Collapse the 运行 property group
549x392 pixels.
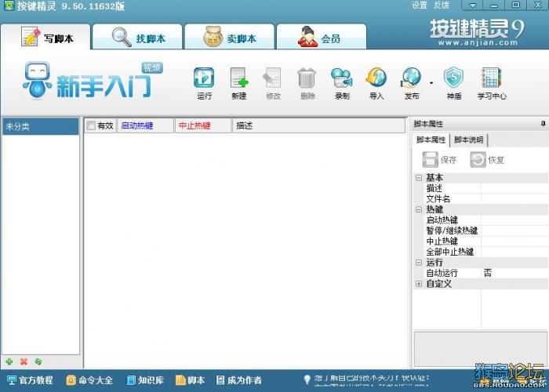(418, 262)
